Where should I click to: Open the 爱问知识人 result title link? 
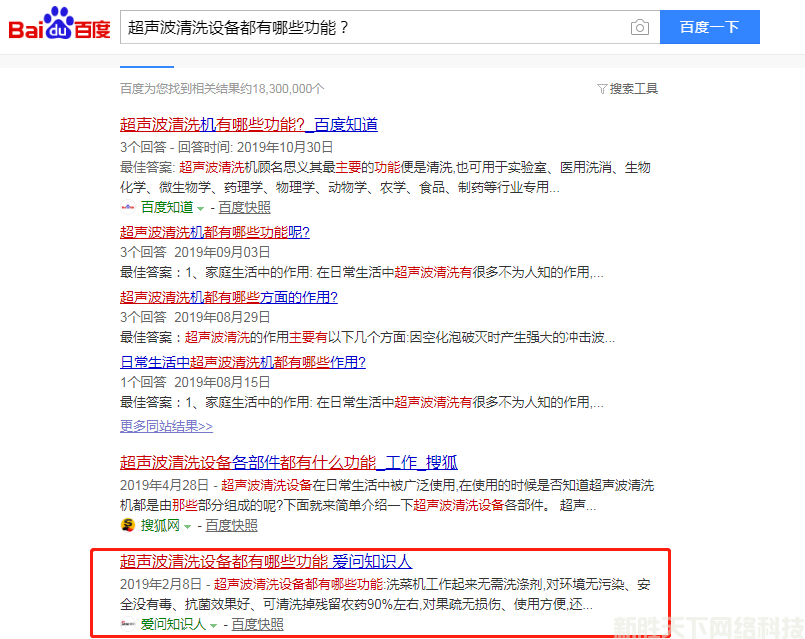click(x=265, y=561)
